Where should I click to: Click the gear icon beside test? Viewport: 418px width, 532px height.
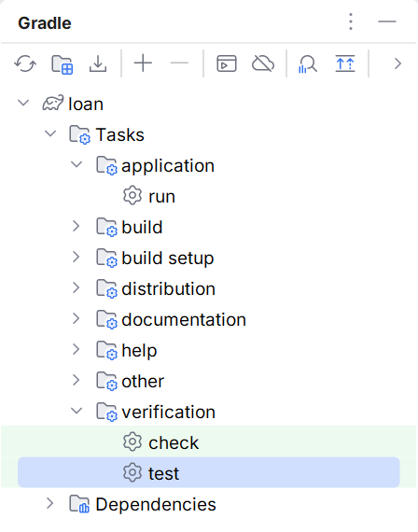coord(132,472)
